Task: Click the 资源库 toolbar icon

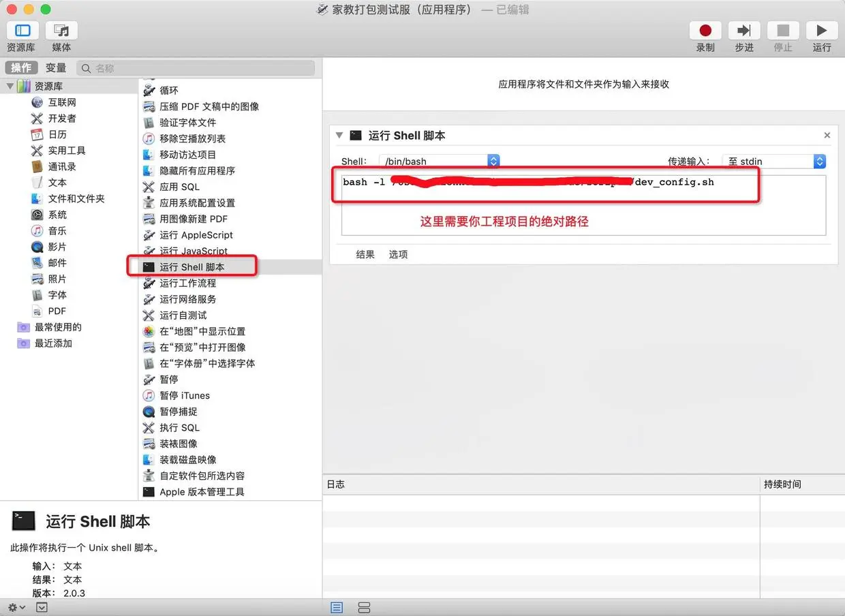Action: (x=22, y=37)
